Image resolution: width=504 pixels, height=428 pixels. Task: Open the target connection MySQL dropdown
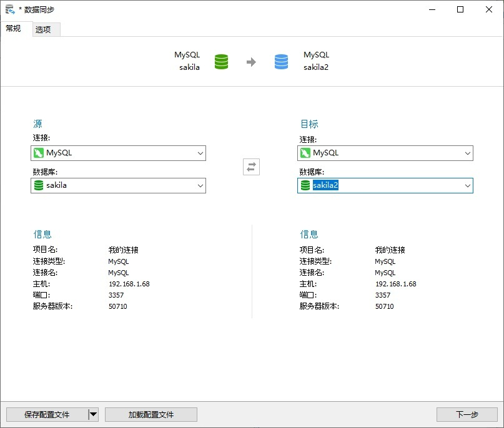[385, 153]
